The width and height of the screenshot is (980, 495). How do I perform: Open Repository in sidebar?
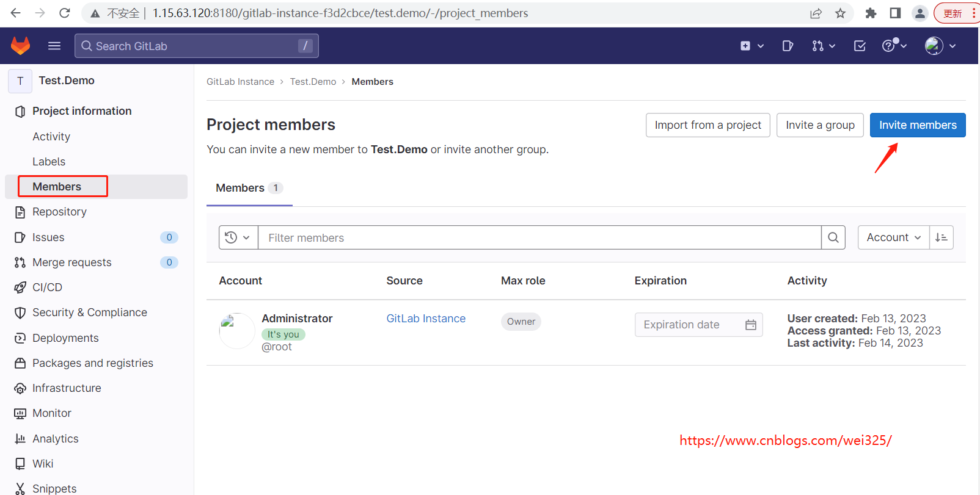(x=59, y=212)
